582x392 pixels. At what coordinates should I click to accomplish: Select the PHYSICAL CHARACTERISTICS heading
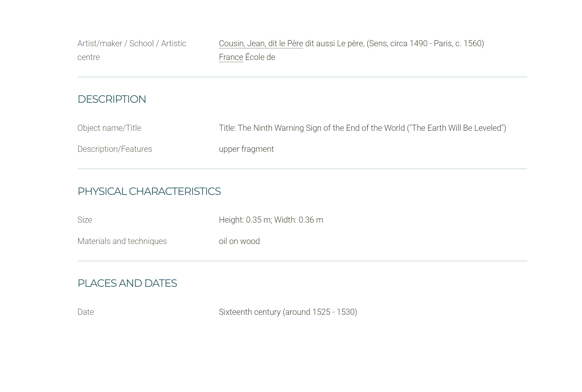point(149,191)
